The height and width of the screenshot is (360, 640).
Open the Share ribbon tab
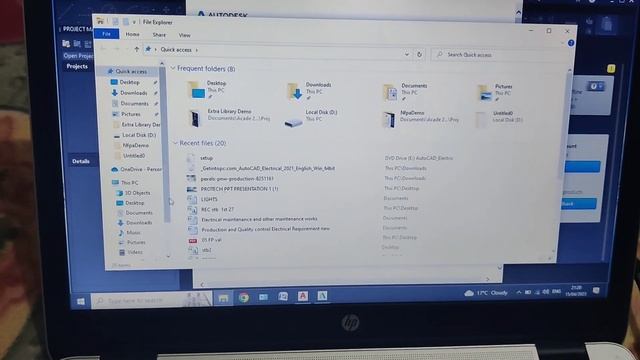tap(159, 35)
